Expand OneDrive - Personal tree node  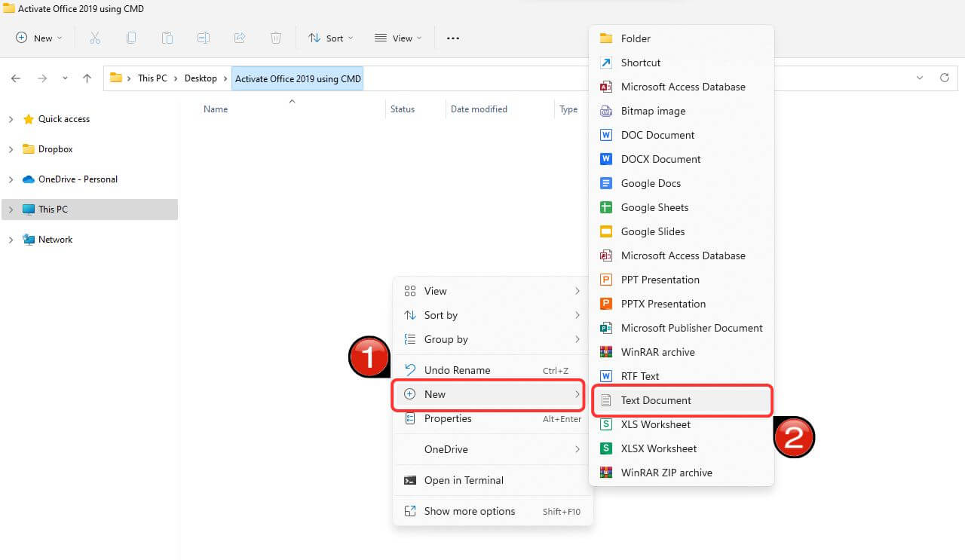click(11, 179)
